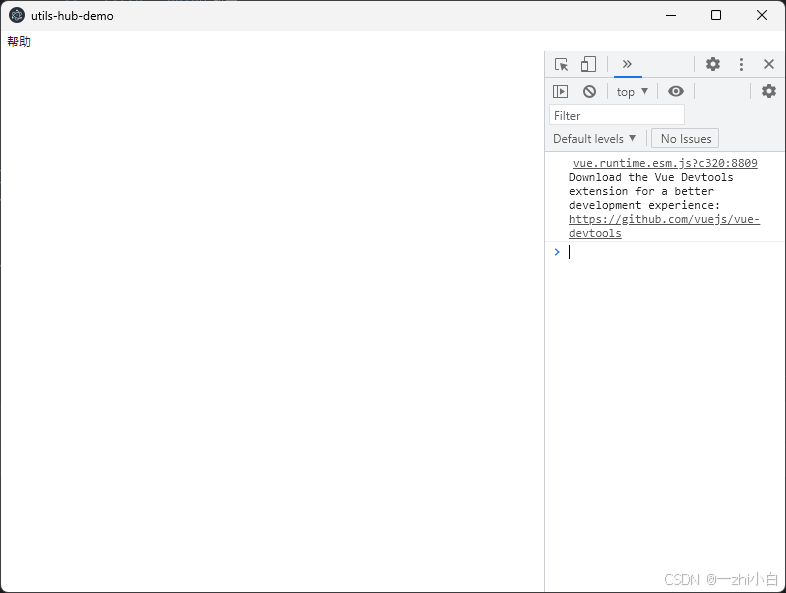Focus the console Filter field
The image size is (786, 593).
(617, 115)
